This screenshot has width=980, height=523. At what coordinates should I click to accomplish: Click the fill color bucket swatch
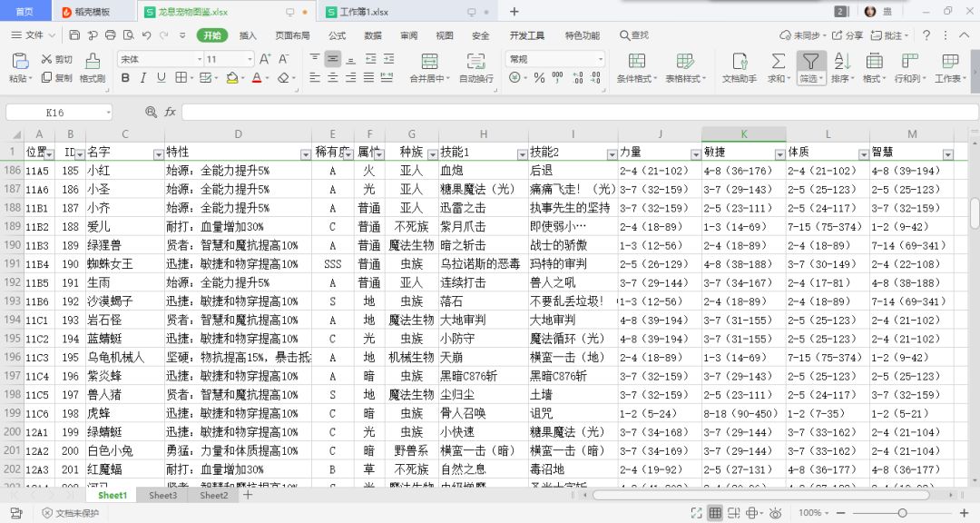tap(232, 77)
